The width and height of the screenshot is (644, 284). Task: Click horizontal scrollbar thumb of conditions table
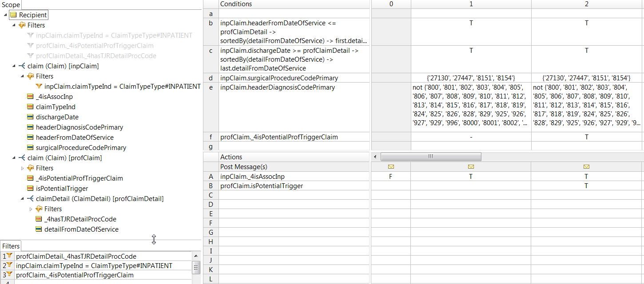tap(430, 156)
